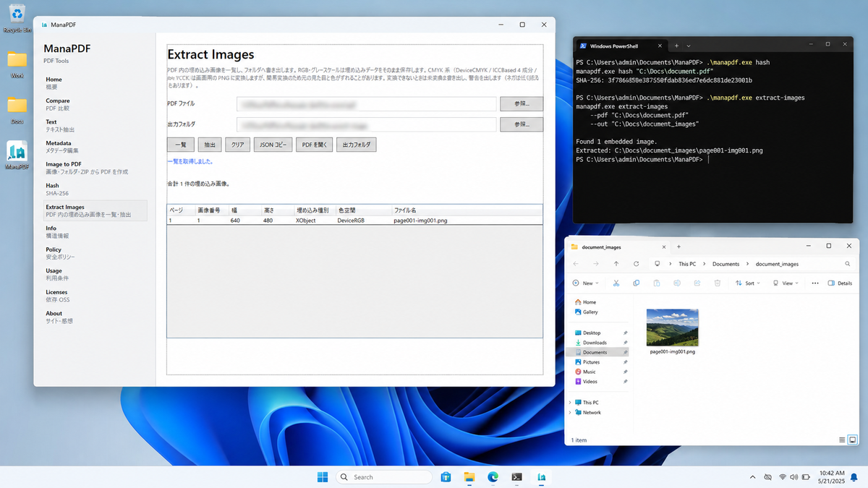Click the クリア clear button
Image resolution: width=868 pixels, height=488 pixels.
click(x=237, y=145)
